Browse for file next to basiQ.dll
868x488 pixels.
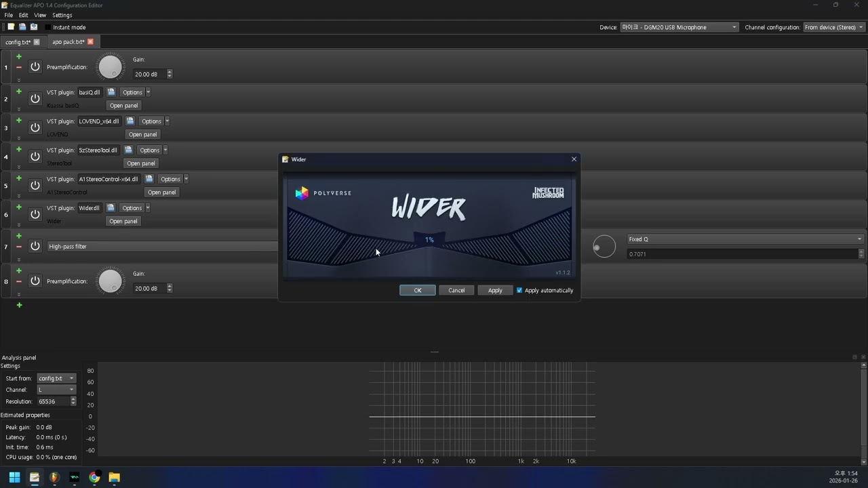(111, 92)
